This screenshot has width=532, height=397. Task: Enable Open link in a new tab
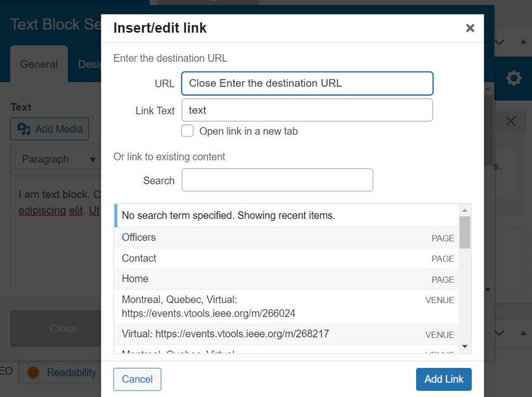point(187,131)
